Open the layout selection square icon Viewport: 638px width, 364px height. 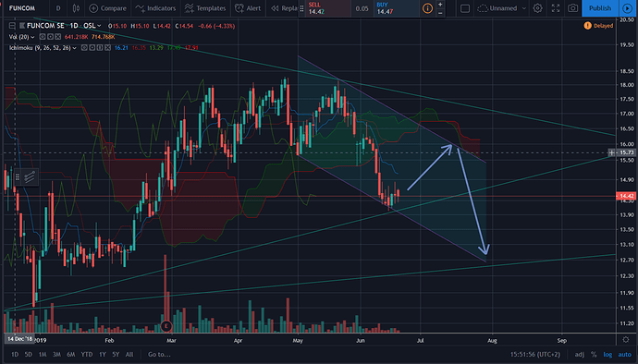465,8
